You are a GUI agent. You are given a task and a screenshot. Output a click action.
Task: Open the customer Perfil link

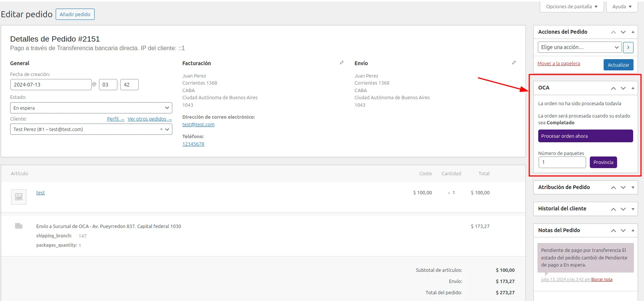click(x=115, y=119)
